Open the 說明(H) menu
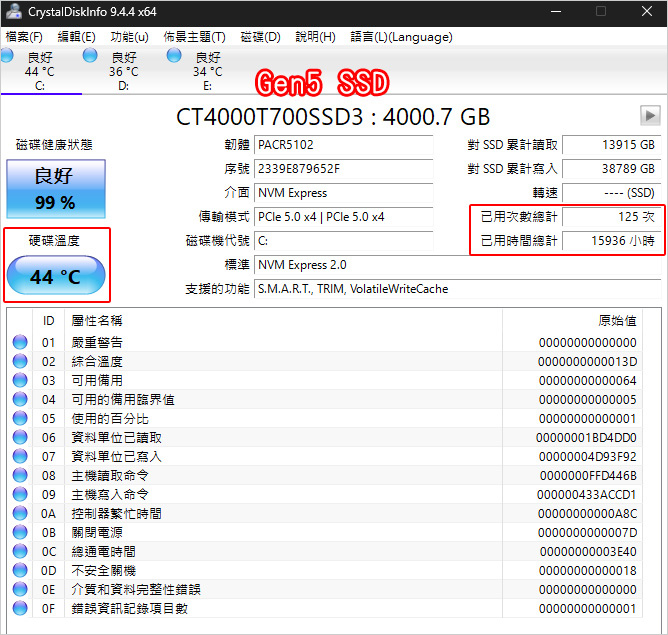This screenshot has height=635, width=668. tap(315, 37)
